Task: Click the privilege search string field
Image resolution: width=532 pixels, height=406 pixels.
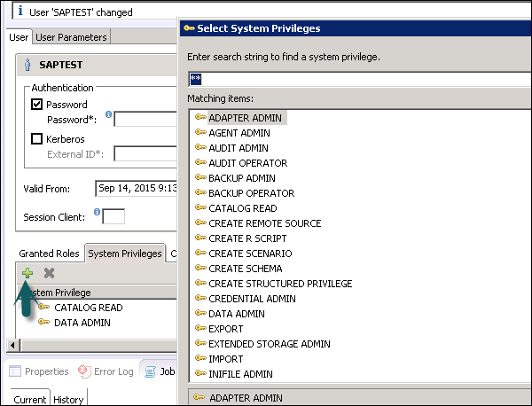Action: (355, 79)
